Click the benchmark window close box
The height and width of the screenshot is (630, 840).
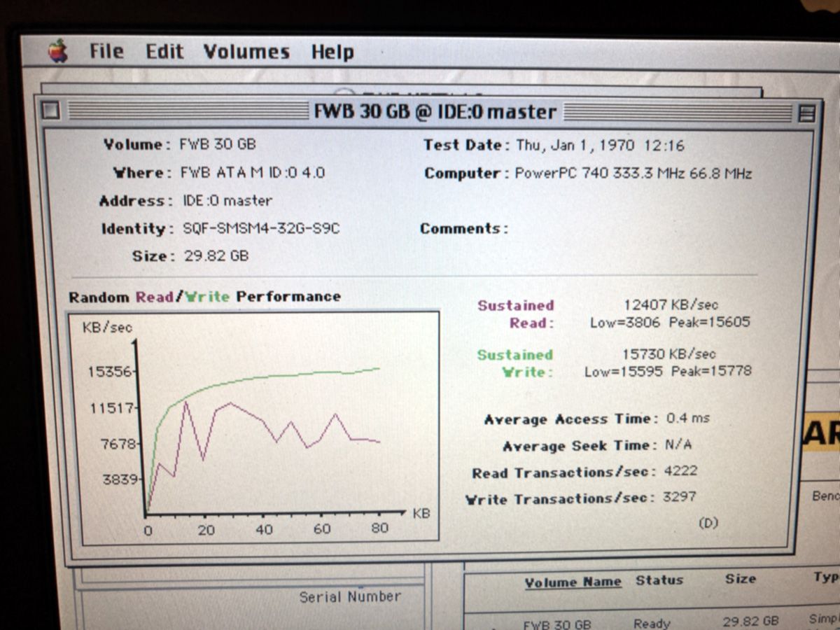pos(50,111)
